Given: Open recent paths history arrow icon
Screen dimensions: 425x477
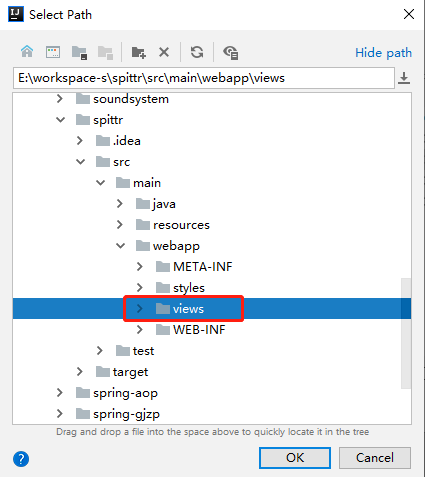Looking at the screenshot, I should click(x=404, y=78).
